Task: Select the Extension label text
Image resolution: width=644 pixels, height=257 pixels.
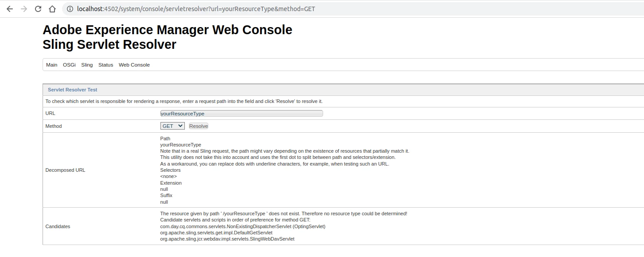Action: (171, 183)
